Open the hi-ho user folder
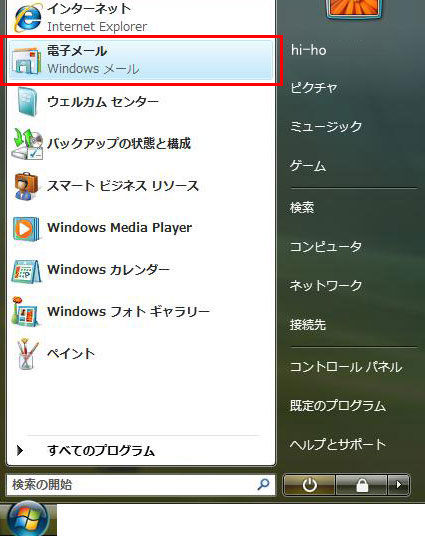425x536 pixels. [309, 50]
